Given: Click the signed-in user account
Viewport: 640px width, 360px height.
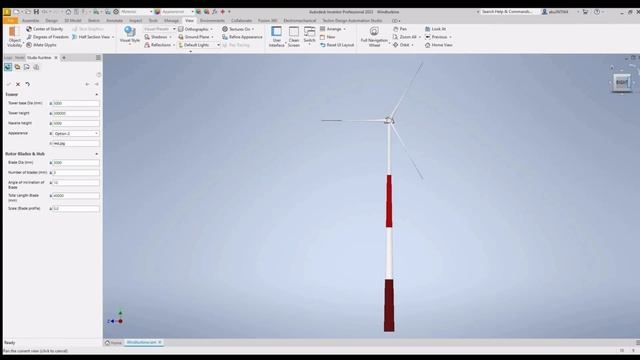Looking at the screenshot, I should click(x=555, y=12).
